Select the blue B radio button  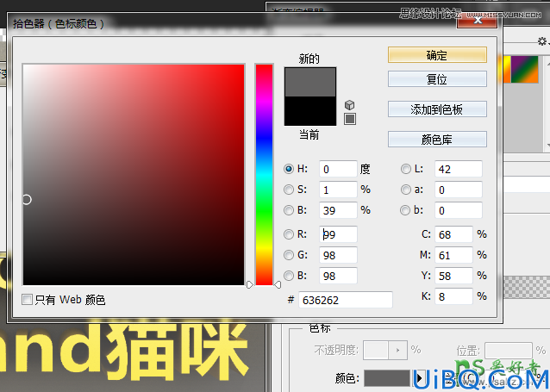(289, 276)
